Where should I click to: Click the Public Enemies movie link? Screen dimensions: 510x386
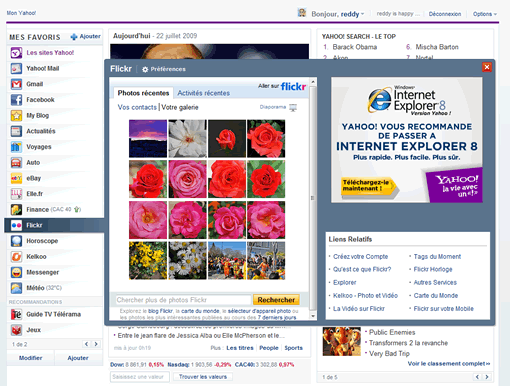392,332
